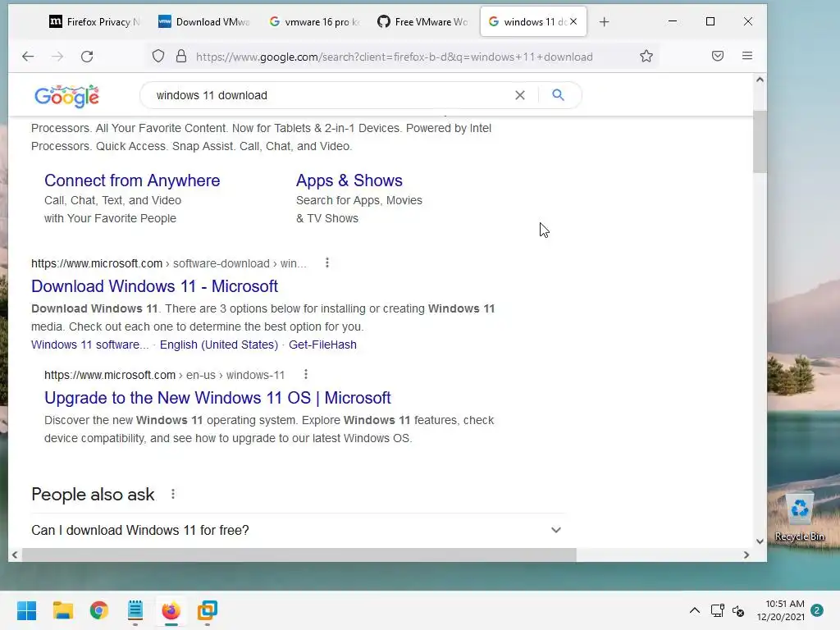Viewport: 840px width, 630px height.
Task: Open the Get-FileHash sitelink
Action: click(x=322, y=345)
